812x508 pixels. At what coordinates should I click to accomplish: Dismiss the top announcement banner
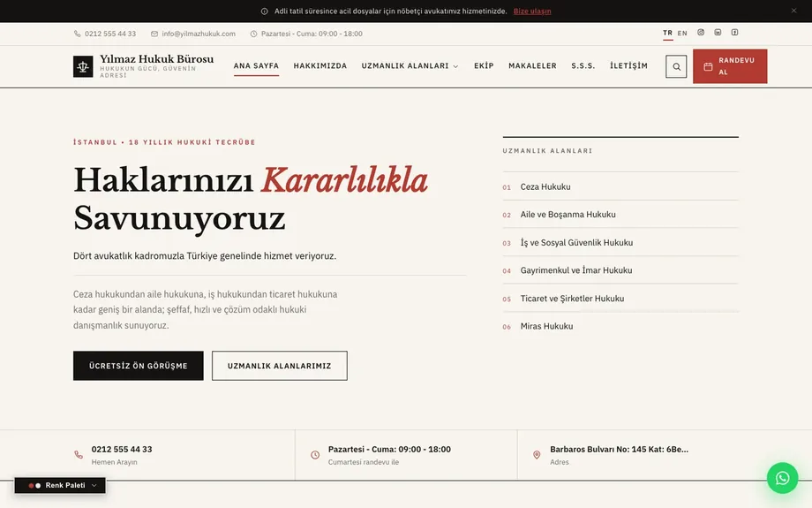pos(793,11)
